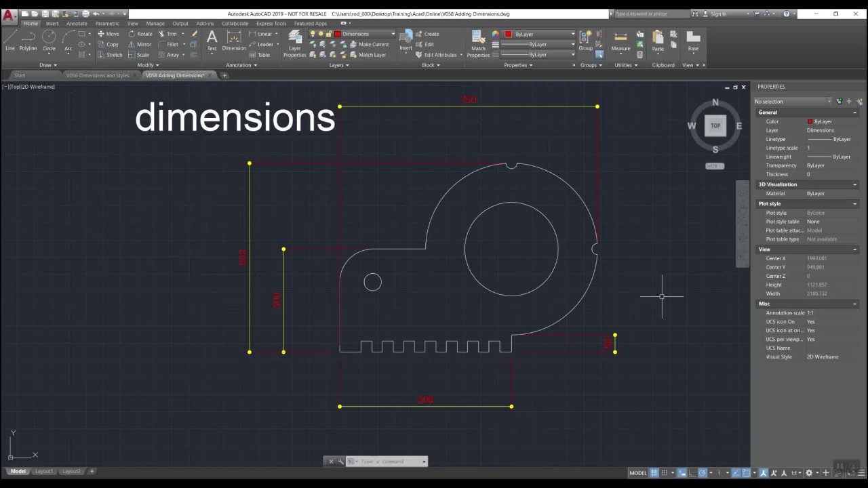The width and height of the screenshot is (868, 488).
Task: Click the red object color ByLayer swatch
Action: (508, 34)
